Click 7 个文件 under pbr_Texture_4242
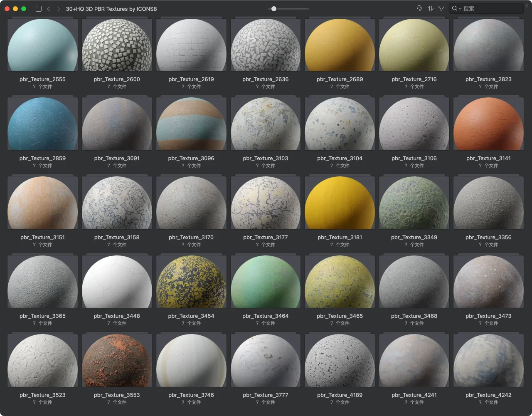This screenshot has height=416, width=532. [488, 402]
